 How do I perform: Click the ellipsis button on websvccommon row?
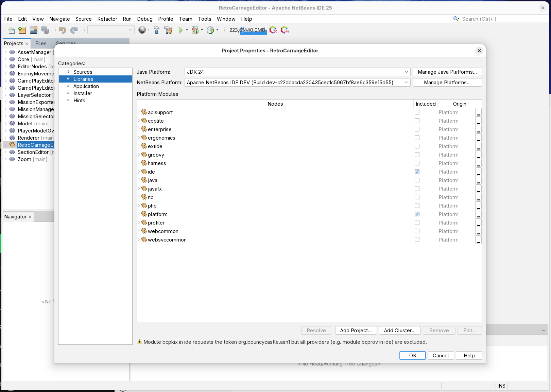tap(478, 240)
